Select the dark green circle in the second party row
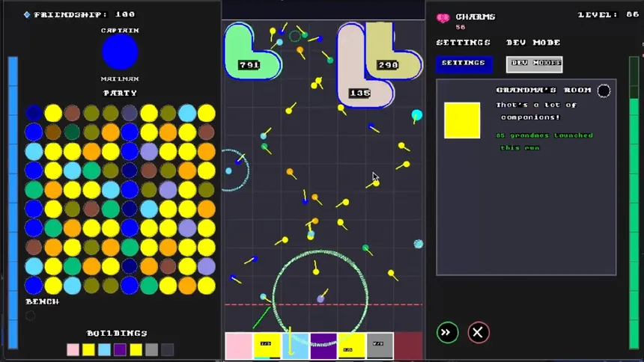 pos(73,132)
